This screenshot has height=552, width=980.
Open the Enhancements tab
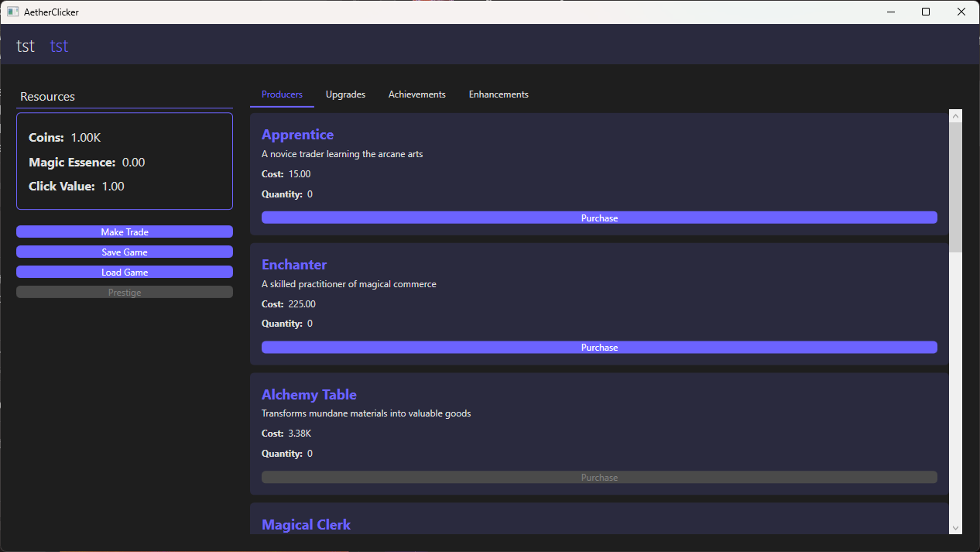click(x=499, y=94)
